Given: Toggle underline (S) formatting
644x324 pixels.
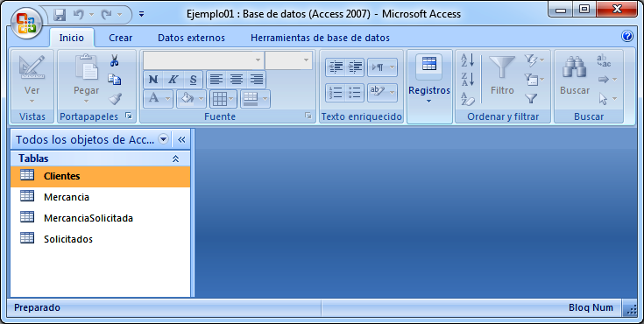Looking at the screenshot, I should pyautogui.click(x=193, y=80).
